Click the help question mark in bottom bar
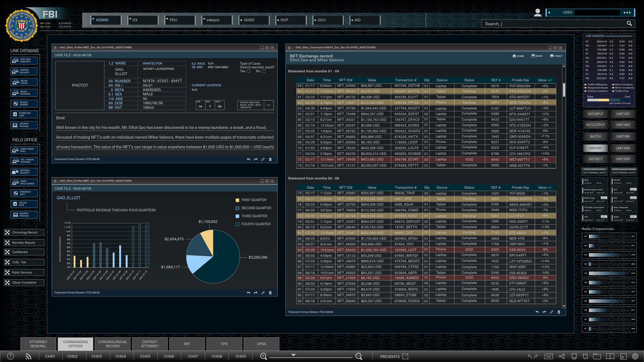 click(11, 356)
